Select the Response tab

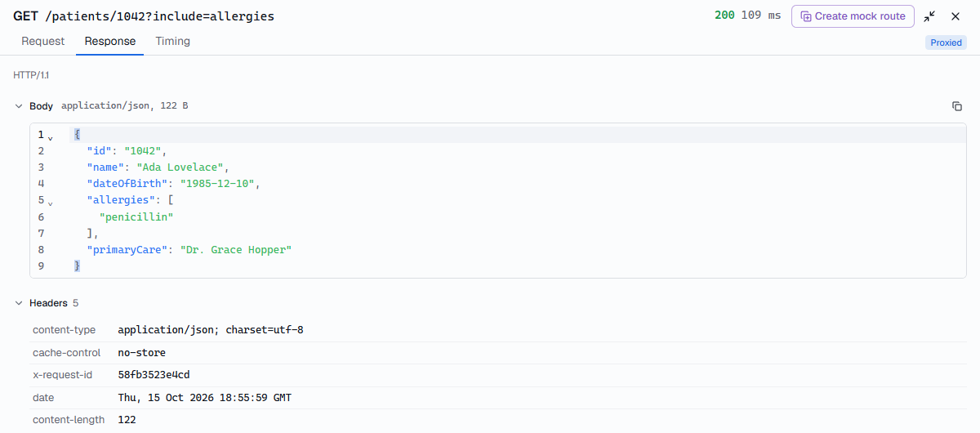pyautogui.click(x=110, y=41)
